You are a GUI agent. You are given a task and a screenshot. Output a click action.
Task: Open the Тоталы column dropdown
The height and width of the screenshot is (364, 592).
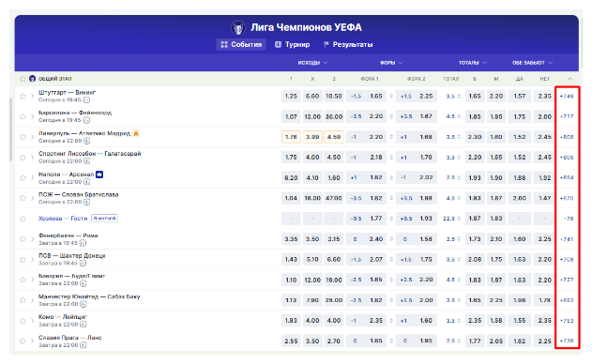(473, 63)
